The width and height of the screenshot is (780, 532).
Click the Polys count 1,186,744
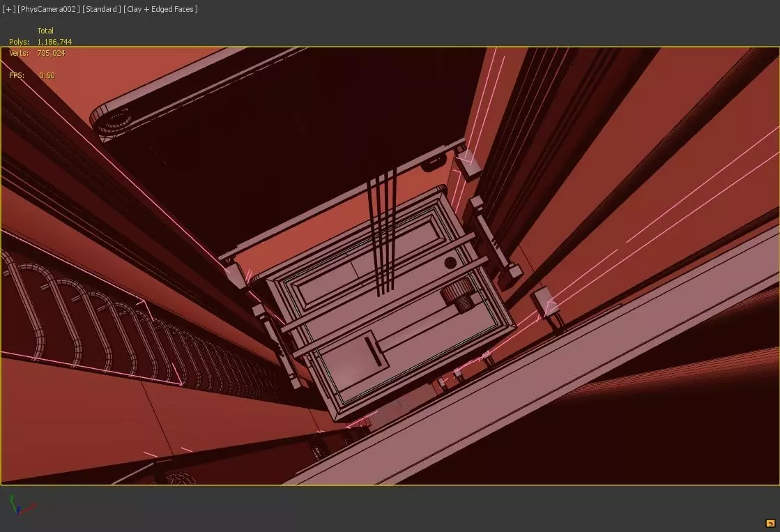tap(55, 42)
